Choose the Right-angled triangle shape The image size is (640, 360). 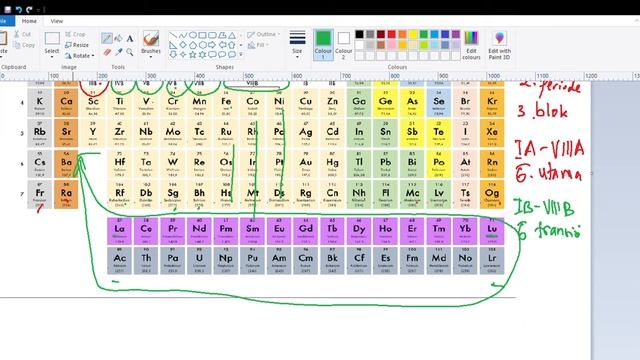point(173,45)
